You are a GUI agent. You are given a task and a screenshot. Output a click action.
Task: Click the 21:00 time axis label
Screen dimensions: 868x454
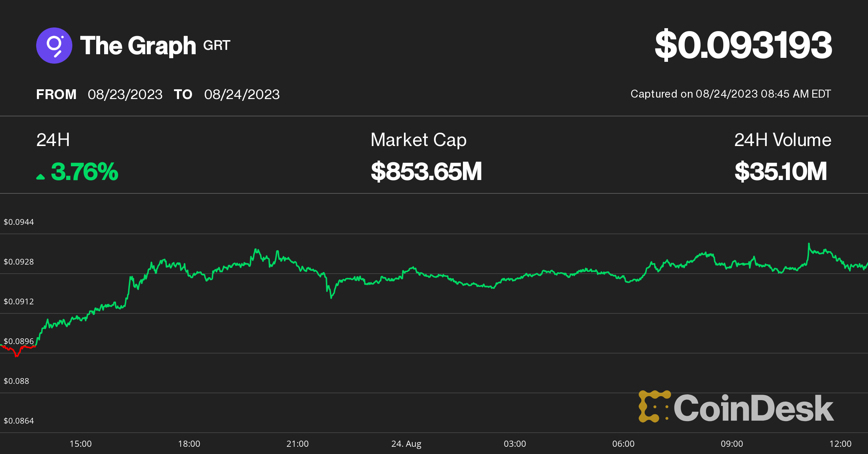click(297, 444)
